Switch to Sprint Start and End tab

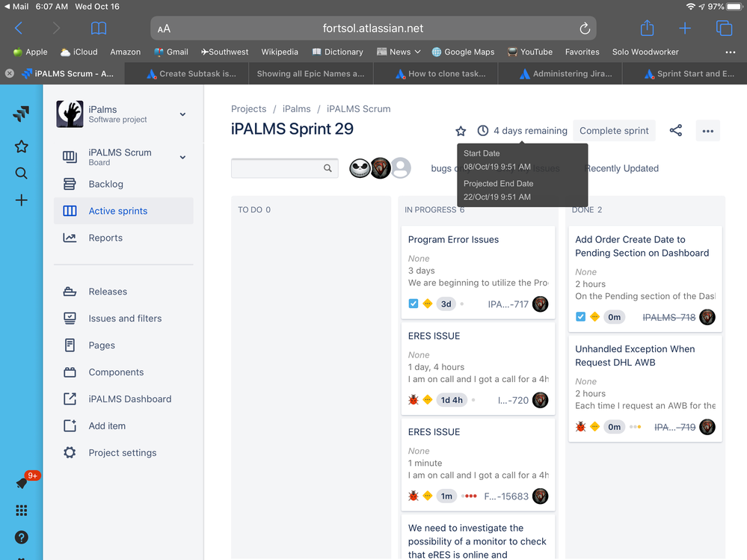[685, 73]
